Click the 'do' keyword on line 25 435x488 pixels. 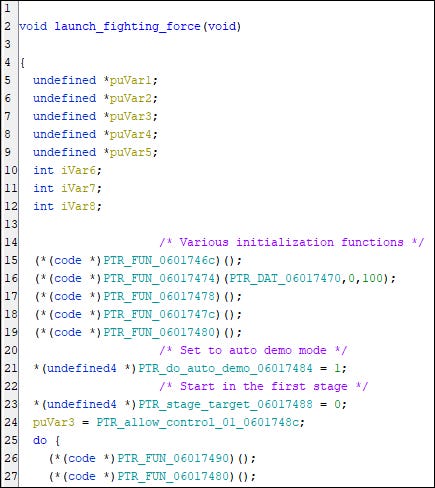click(x=40, y=440)
